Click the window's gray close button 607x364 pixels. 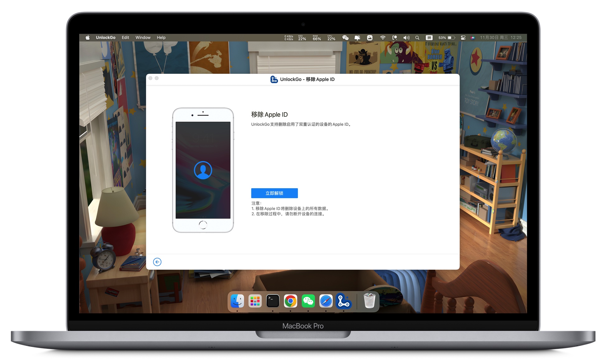150,78
